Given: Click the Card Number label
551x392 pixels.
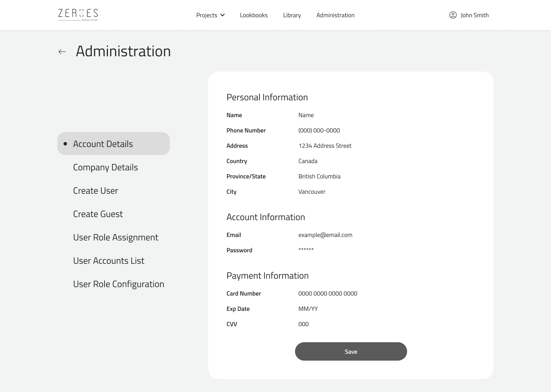Looking at the screenshot, I should (244, 294).
